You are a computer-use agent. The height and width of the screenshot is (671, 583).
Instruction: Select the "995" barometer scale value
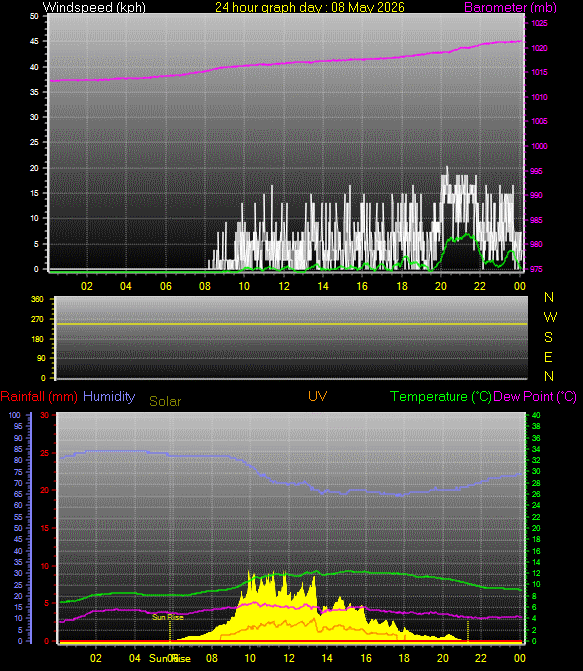click(537, 171)
